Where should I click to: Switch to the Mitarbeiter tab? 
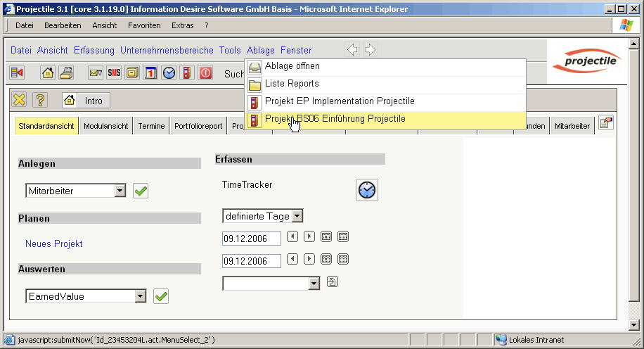point(572,126)
